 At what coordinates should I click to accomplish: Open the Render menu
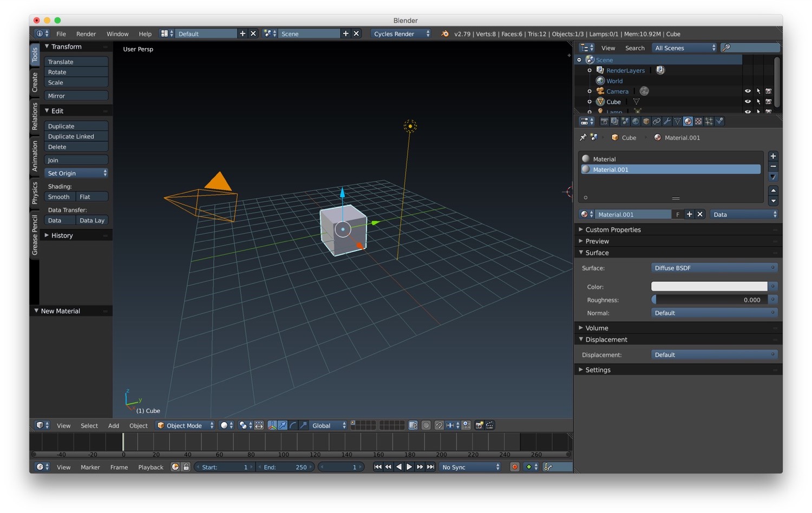click(x=86, y=34)
